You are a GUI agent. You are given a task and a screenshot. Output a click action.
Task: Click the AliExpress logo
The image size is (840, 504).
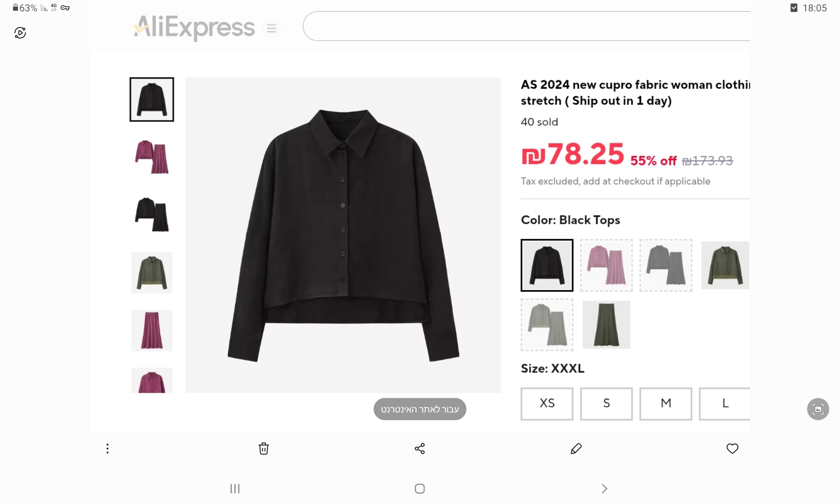pos(194,27)
